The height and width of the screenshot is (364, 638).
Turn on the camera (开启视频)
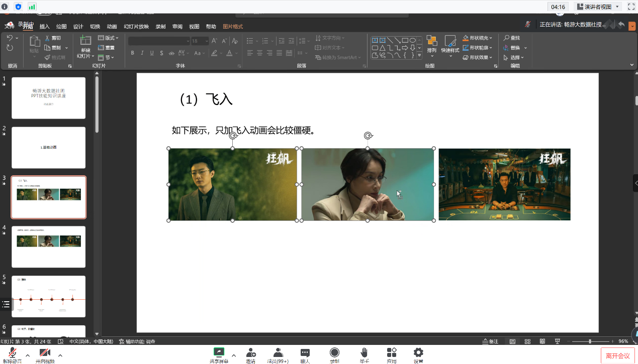pos(45,352)
